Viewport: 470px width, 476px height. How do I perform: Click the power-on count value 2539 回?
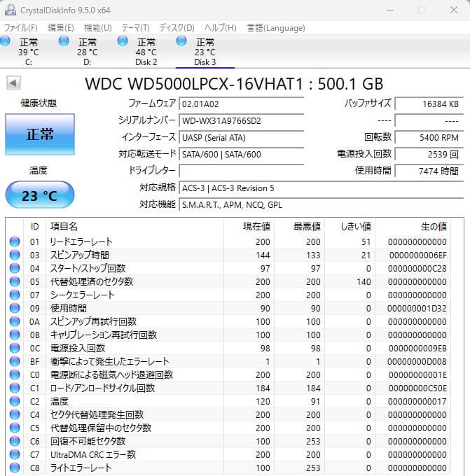click(x=429, y=154)
